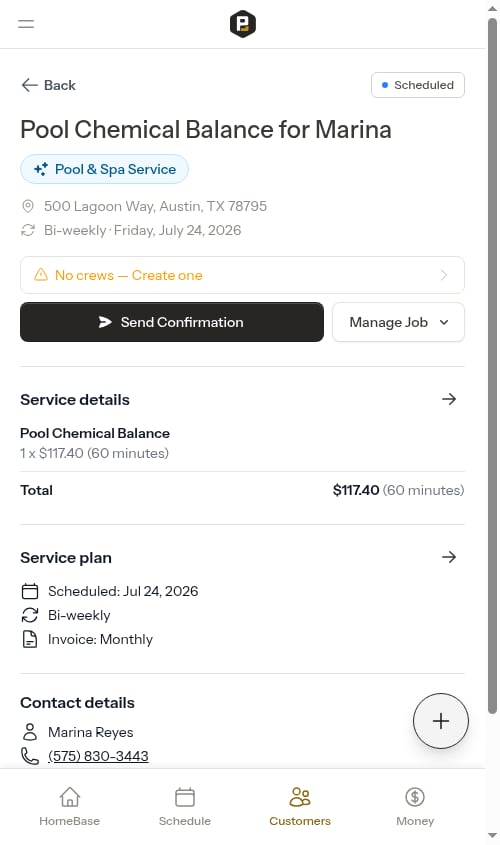Click the 'Service plan' heading

tap(66, 558)
